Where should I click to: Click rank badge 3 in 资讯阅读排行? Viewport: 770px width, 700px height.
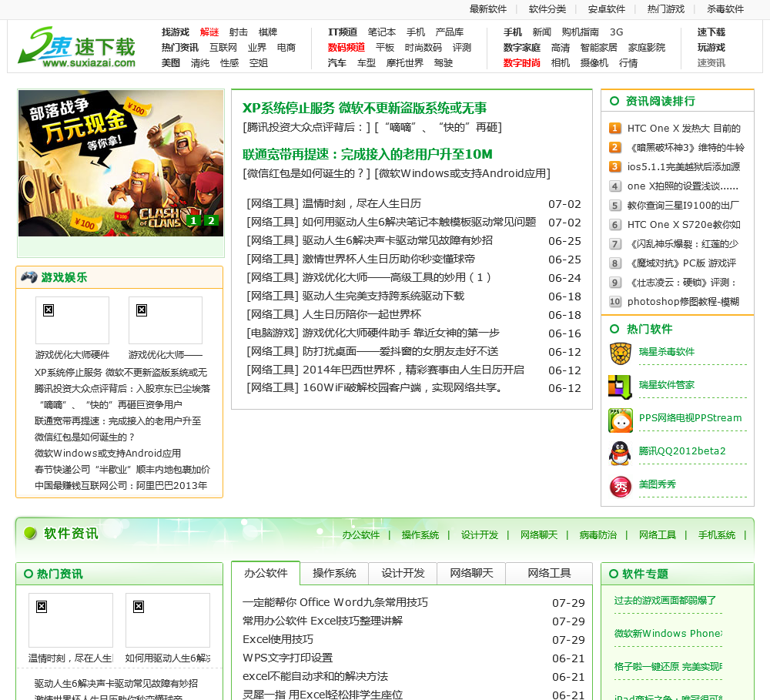614,166
